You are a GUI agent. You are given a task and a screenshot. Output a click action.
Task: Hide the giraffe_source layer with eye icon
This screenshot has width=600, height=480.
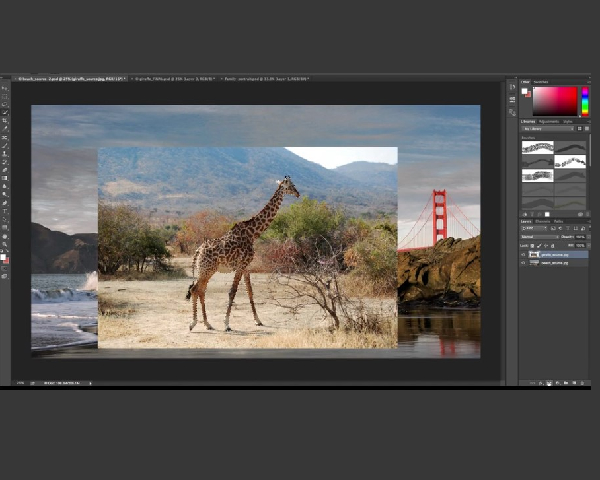click(x=523, y=255)
